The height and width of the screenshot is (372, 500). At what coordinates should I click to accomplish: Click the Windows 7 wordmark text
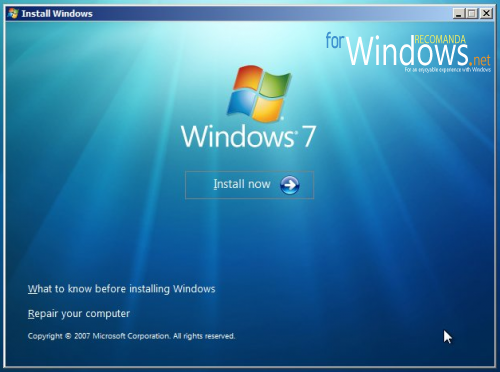(x=248, y=136)
